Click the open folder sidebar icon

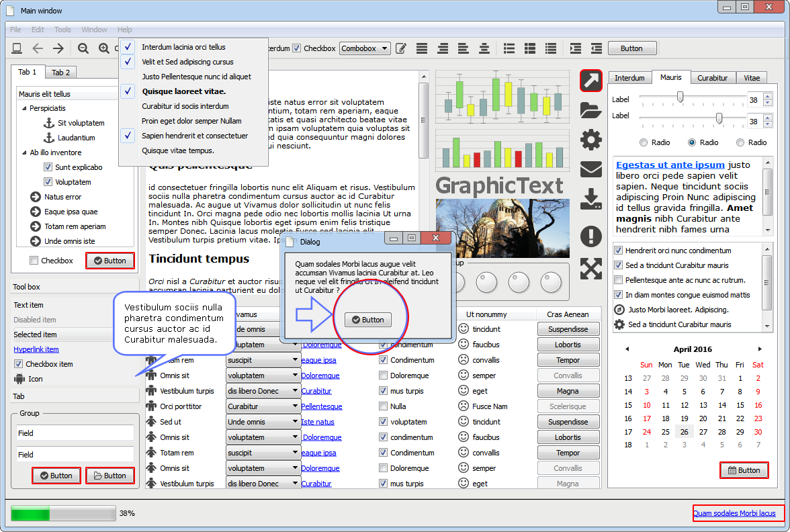(590, 110)
